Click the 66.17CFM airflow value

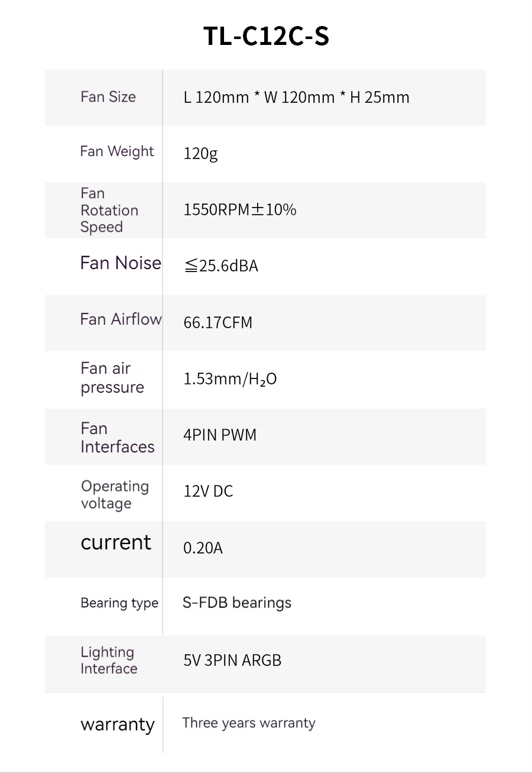tap(218, 322)
